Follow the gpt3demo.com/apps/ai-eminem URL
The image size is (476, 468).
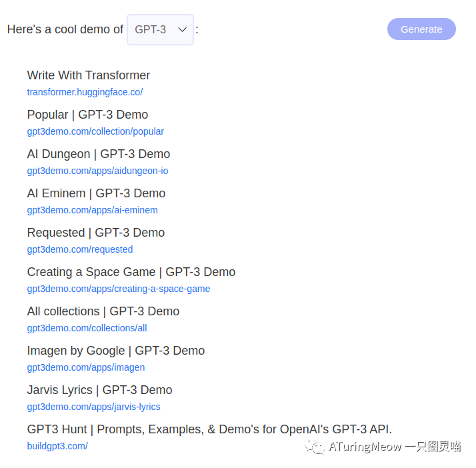pyautogui.click(x=92, y=210)
